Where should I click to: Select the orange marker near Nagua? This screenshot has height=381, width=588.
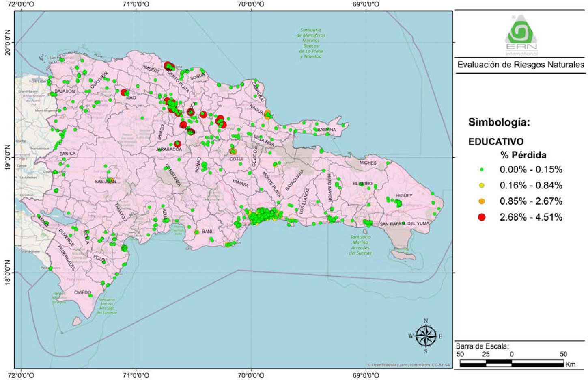(x=268, y=115)
